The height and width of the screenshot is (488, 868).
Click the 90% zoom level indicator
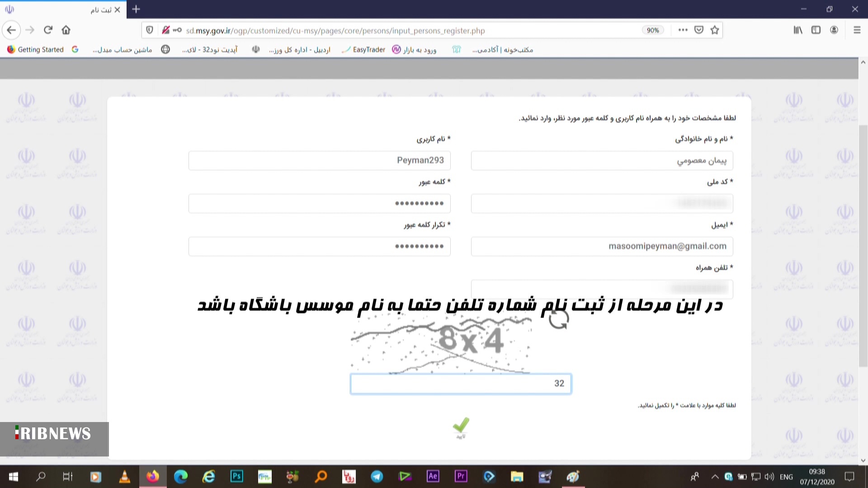click(x=652, y=30)
